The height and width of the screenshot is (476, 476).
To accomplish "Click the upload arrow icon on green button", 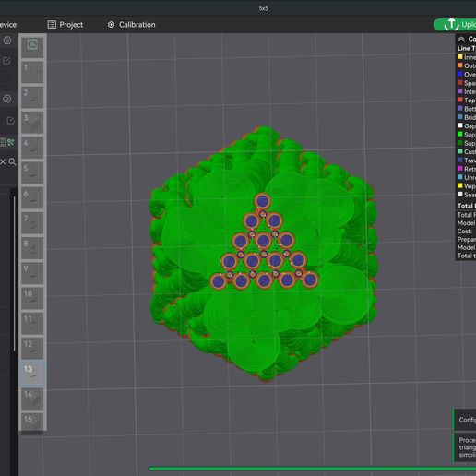I will (x=451, y=24).
